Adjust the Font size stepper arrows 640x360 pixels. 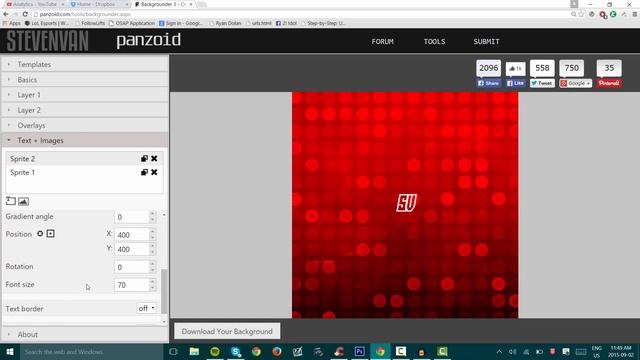[152, 285]
